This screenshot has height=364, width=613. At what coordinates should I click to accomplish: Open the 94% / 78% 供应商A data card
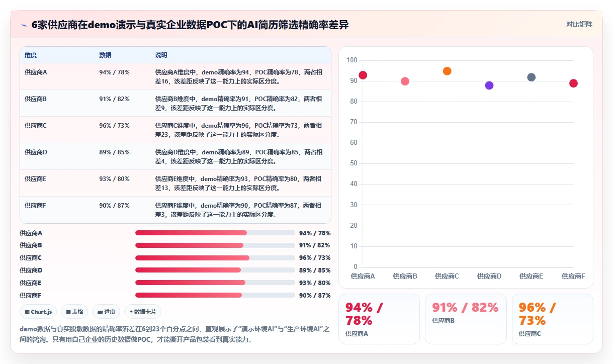[379, 319]
